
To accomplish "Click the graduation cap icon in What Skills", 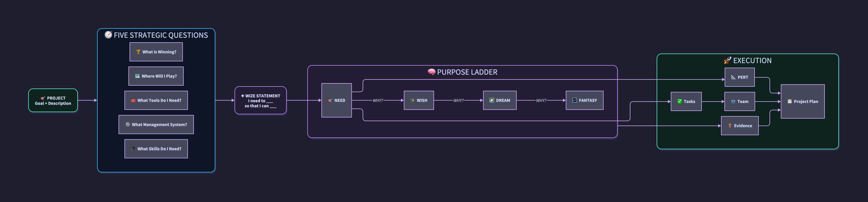I will tap(133, 149).
